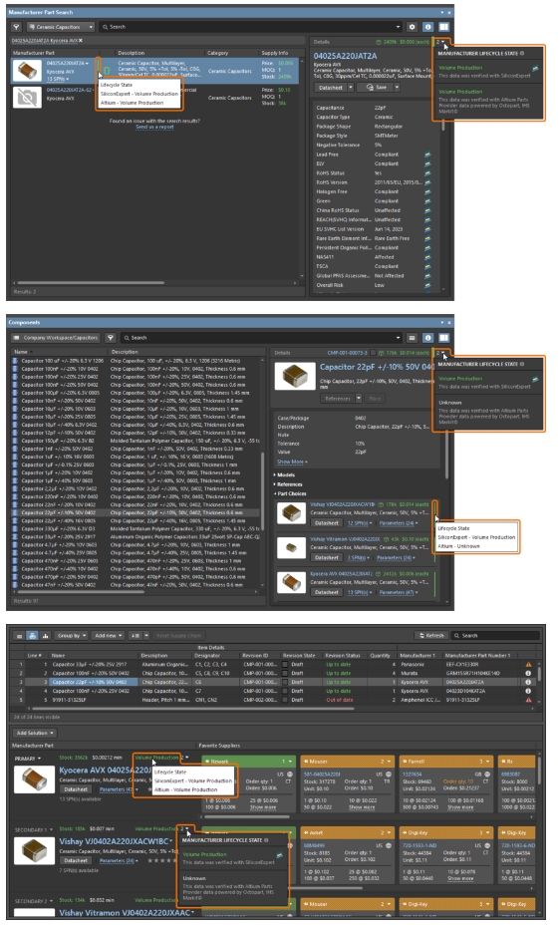Remove the 04025A220JAT2A Kyocera AVX filter chip
The image size is (560, 928).
[x=81, y=40]
